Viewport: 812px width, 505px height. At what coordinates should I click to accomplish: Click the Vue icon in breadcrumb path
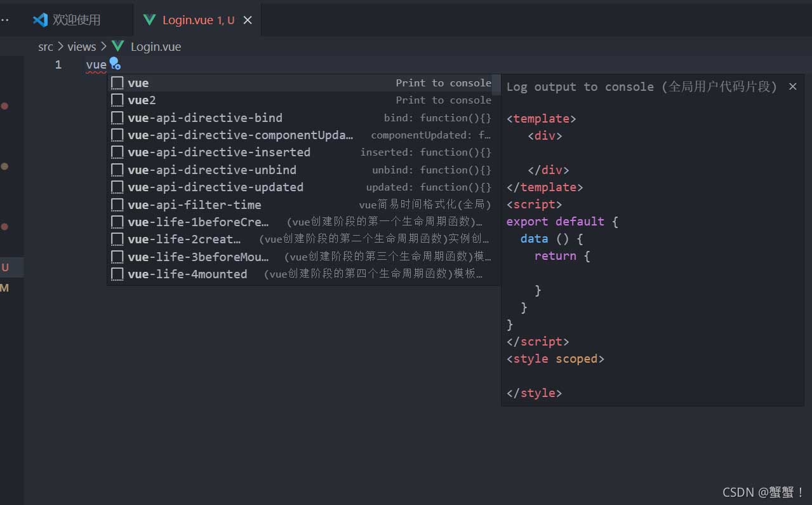pos(117,46)
